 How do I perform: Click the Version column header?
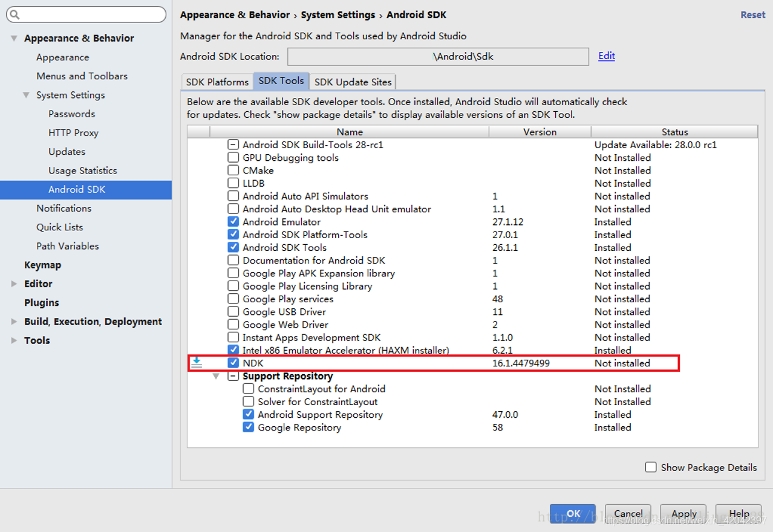pyautogui.click(x=540, y=132)
